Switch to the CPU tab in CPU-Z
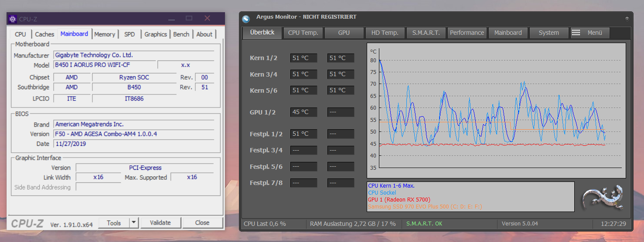 pos(20,34)
